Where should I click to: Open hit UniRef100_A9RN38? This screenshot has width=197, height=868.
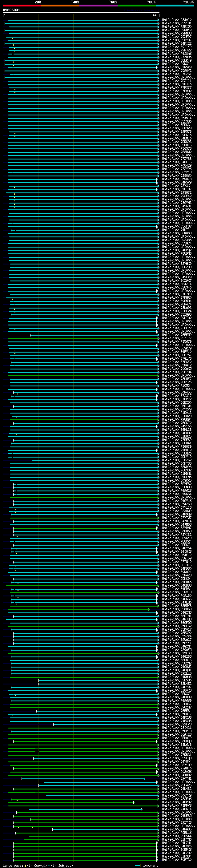click(x=177, y=34)
